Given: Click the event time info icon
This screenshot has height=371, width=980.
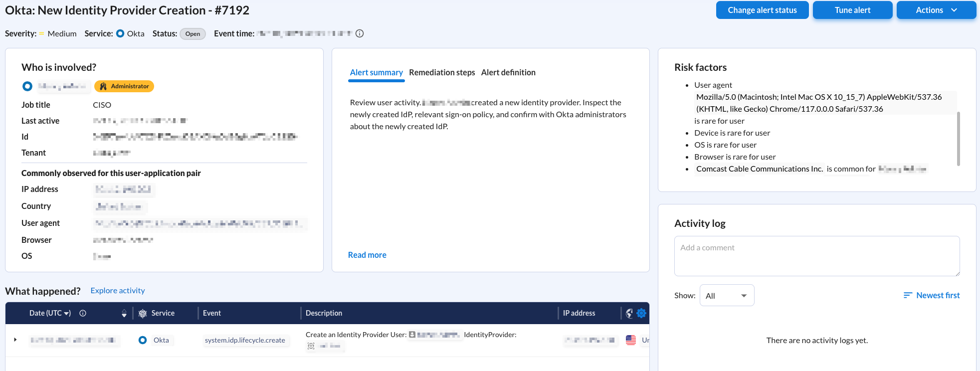Looking at the screenshot, I should tap(360, 33).
